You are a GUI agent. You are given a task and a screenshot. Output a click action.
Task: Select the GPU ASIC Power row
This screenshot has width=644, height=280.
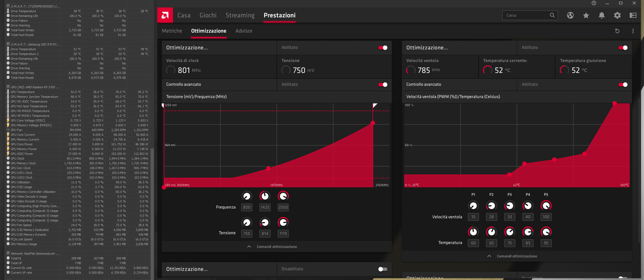77,154
